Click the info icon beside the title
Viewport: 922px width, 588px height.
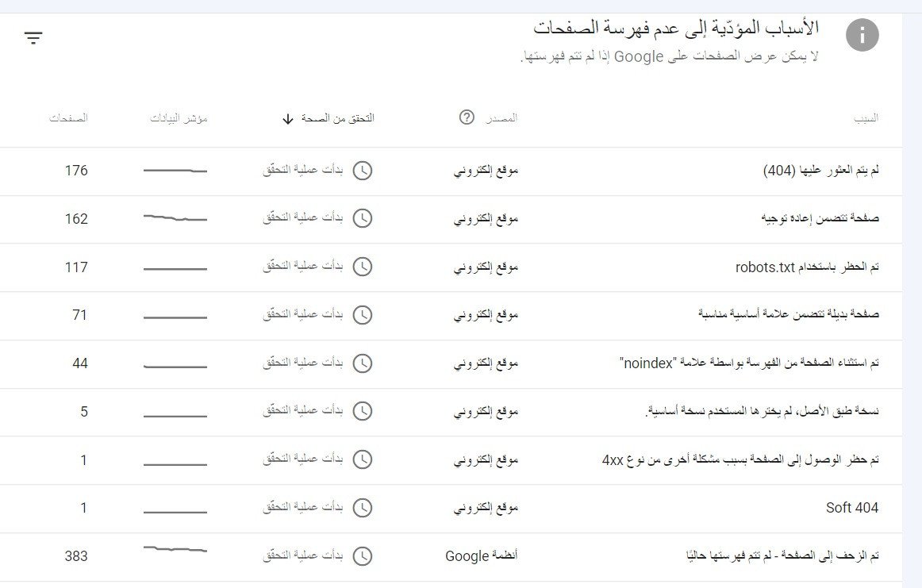click(862, 36)
